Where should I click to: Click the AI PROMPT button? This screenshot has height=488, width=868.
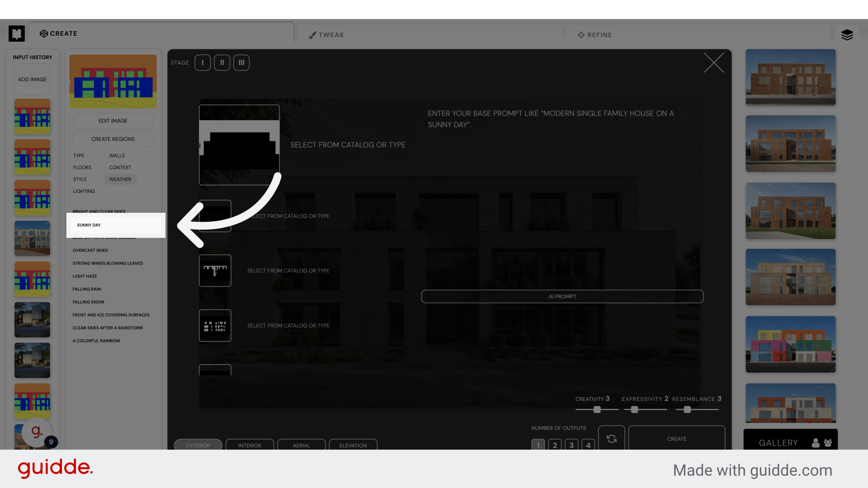tap(562, 297)
